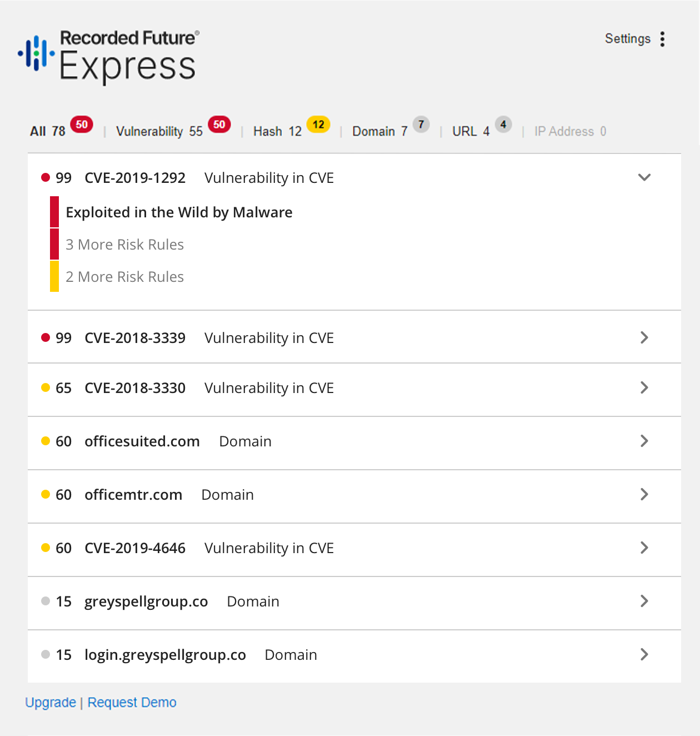Click the red 50 badge beside Vulnerability

219,125
